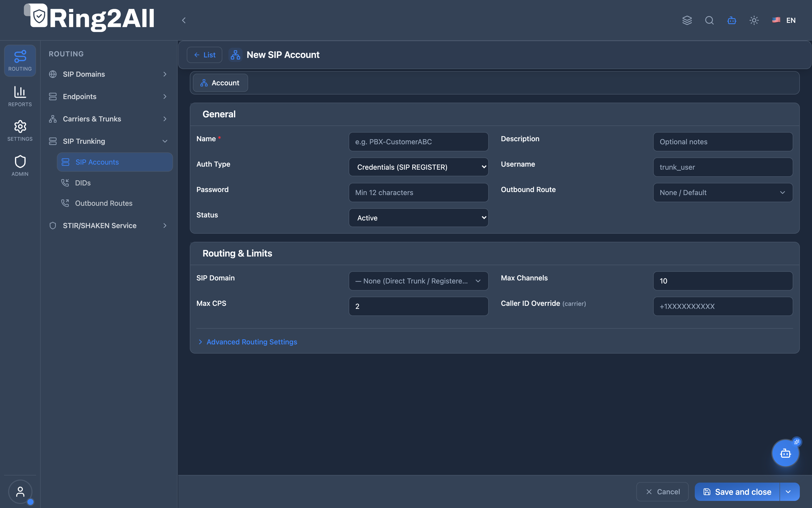The height and width of the screenshot is (508, 812).
Task: Expand the SIP Domains menu
Action: pos(108,74)
